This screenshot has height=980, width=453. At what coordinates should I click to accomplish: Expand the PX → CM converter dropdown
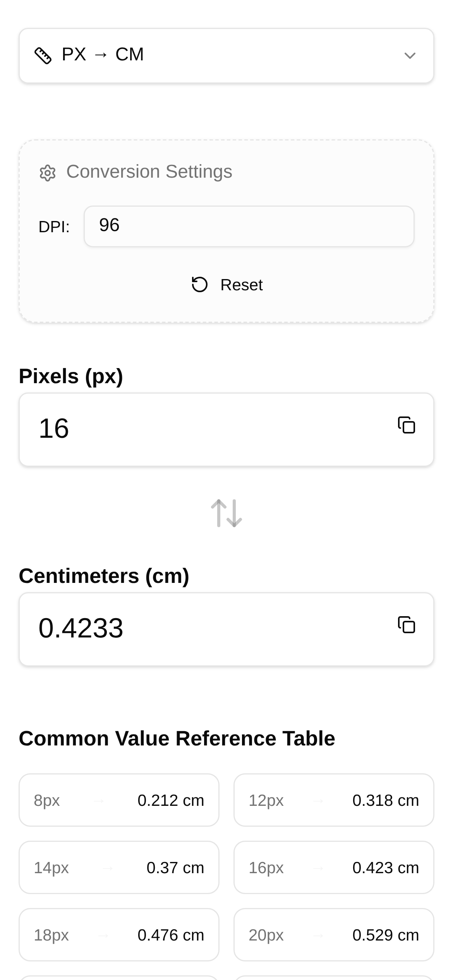point(410,56)
